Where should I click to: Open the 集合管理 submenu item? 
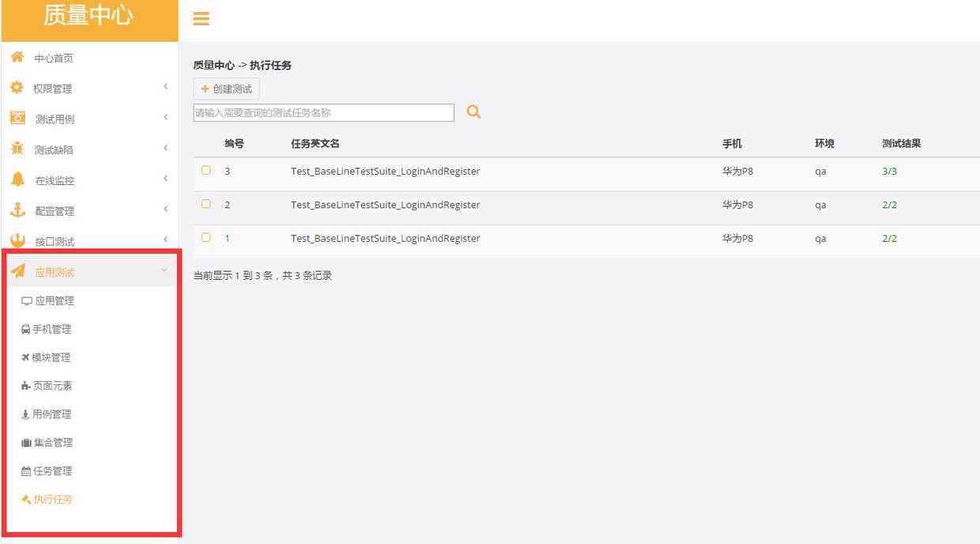(53, 443)
